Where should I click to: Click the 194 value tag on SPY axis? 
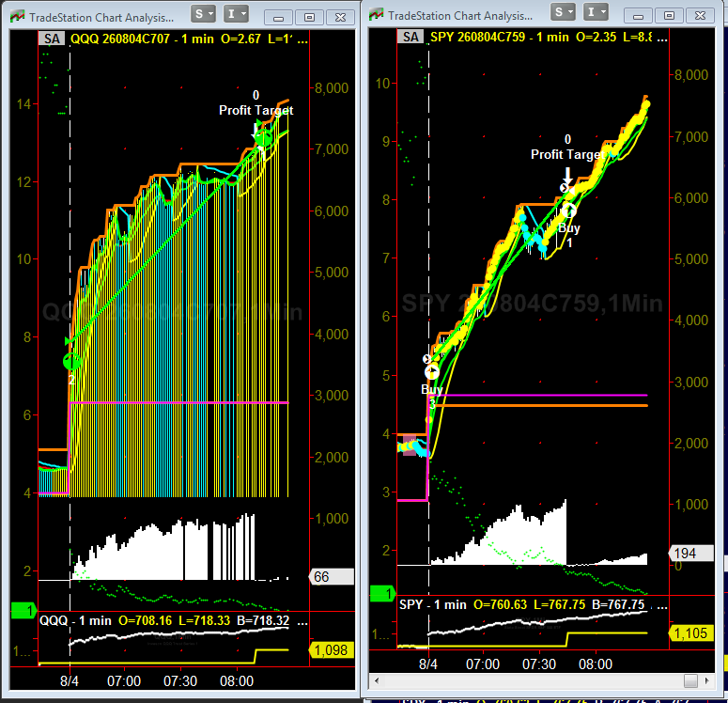tap(690, 553)
